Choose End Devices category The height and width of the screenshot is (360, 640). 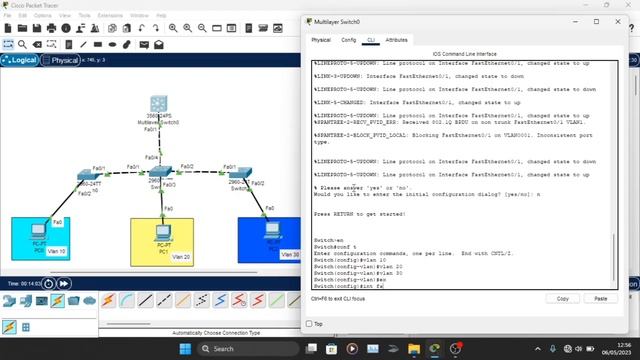pos(25,301)
